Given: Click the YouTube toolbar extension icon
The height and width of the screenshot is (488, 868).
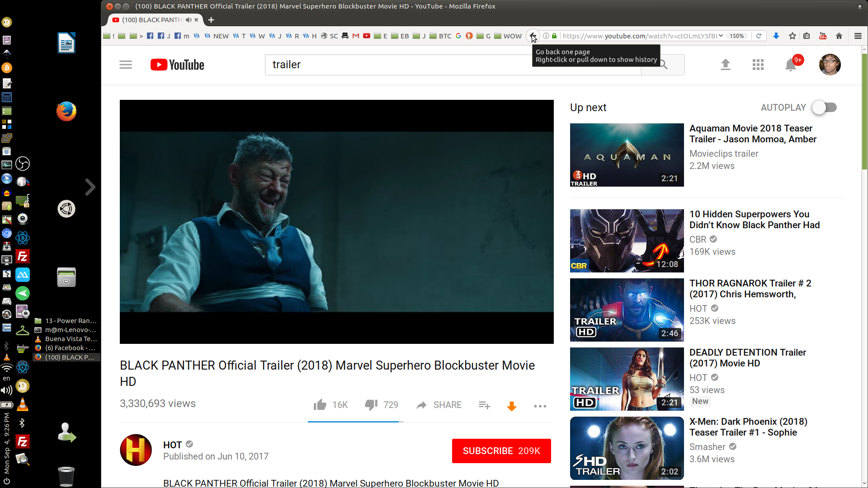Looking at the screenshot, I should [x=823, y=36].
